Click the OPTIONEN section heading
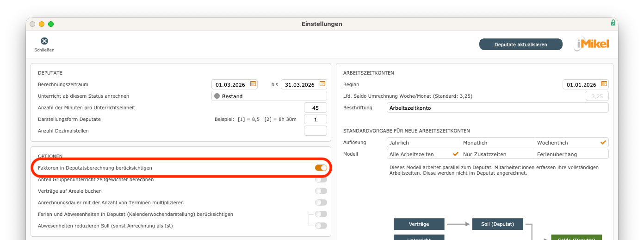644x240 pixels. point(50,156)
